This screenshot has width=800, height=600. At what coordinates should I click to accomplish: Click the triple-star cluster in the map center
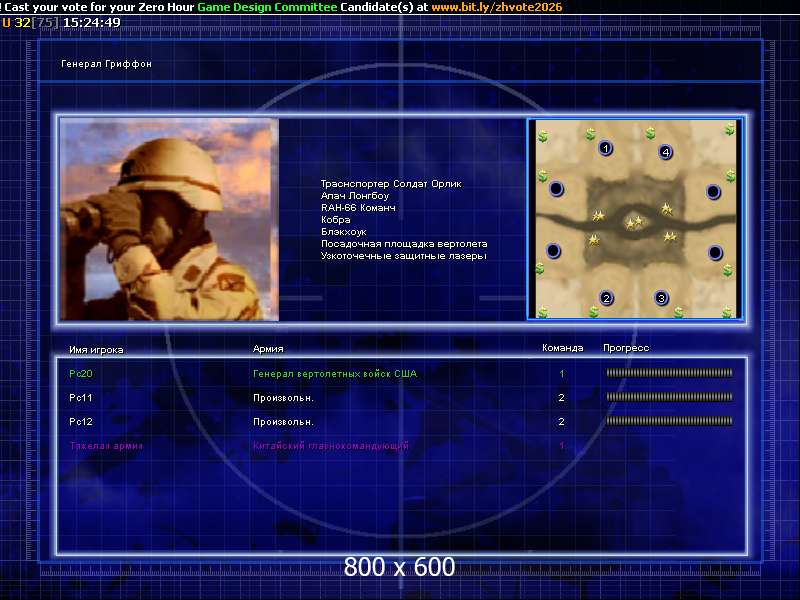click(634, 222)
